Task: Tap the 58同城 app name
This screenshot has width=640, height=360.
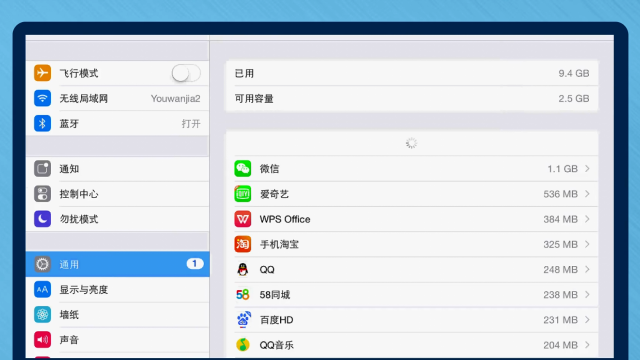Action: click(275, 295)
